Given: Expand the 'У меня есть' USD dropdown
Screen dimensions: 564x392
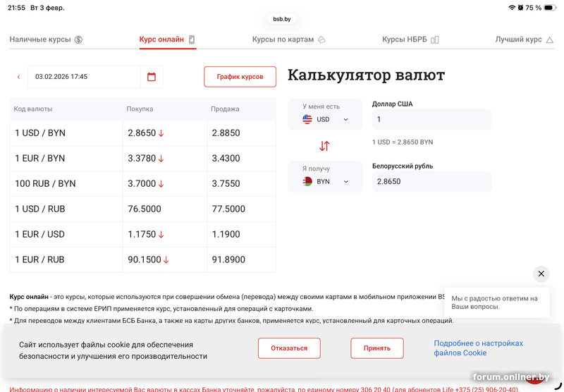Looking at the screenshot, I should (x=345, y=119).
